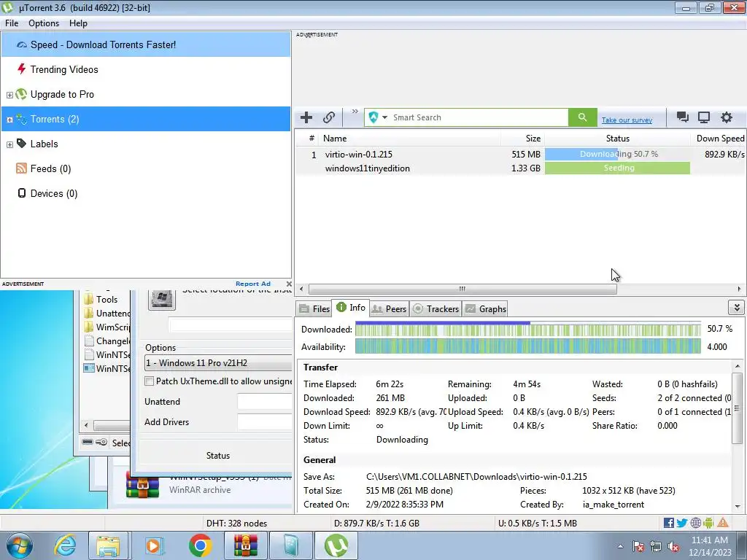Open the Help menu
The image size is (747, 560).
[x=78, y=23]
